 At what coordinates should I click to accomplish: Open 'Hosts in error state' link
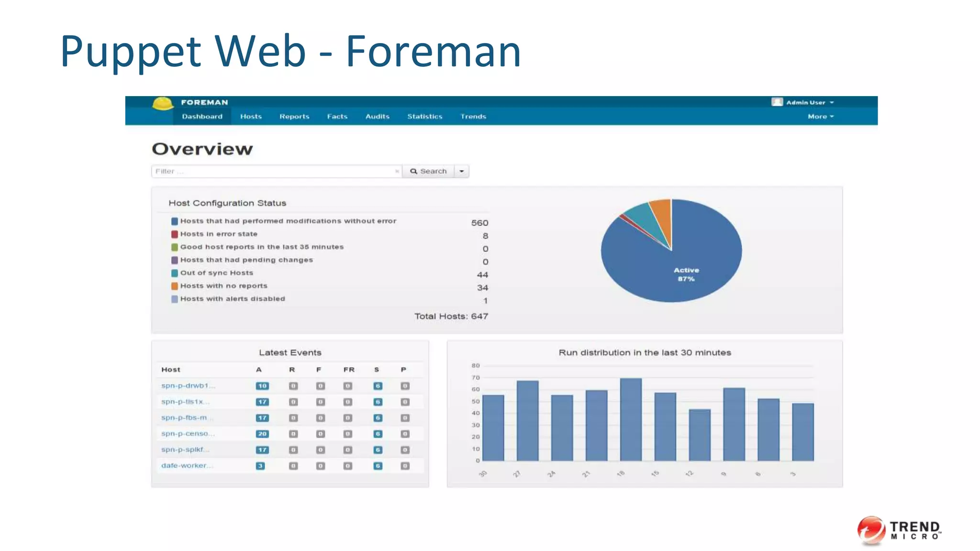tap(219, 234)
